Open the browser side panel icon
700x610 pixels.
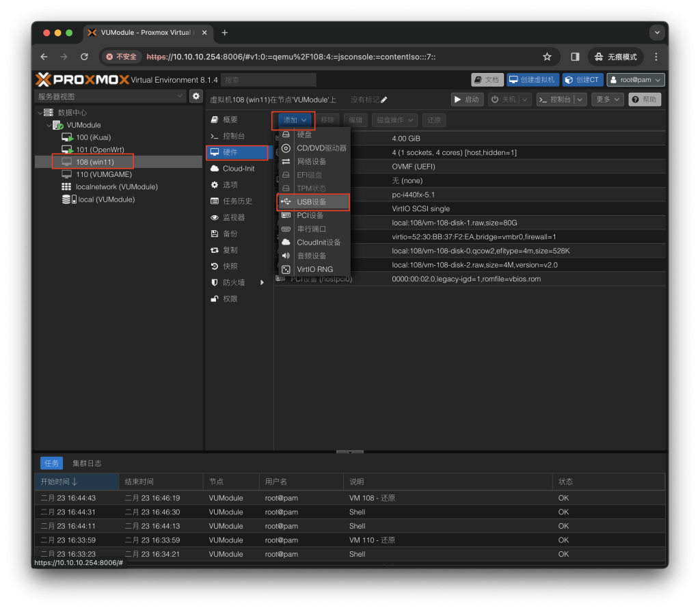click(575, 57)
